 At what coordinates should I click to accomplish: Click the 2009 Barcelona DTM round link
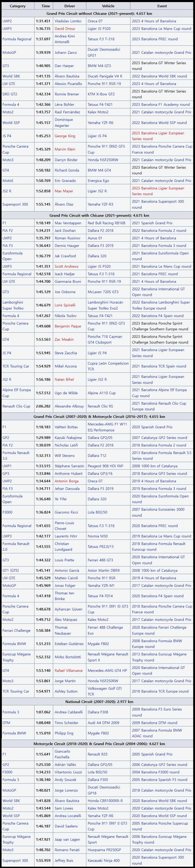[x=154, y=723]
